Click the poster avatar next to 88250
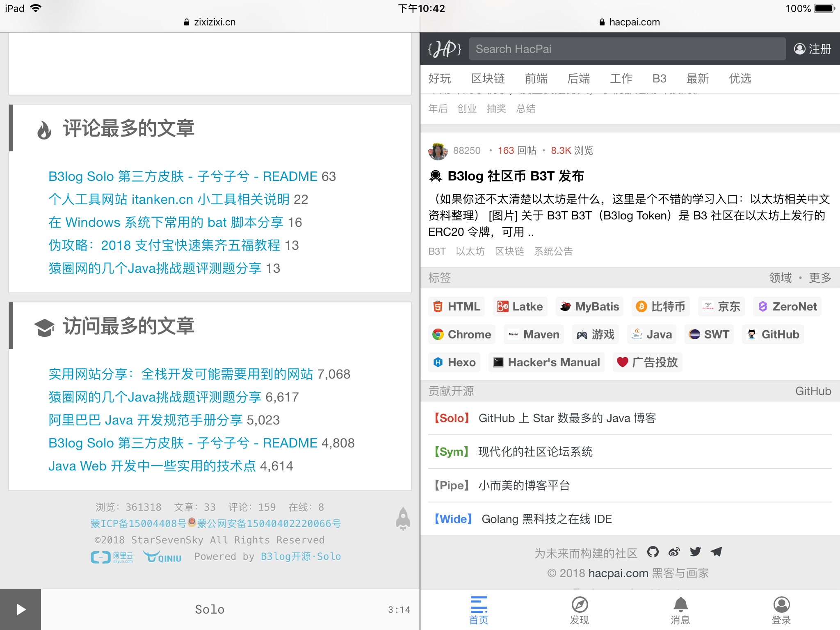The image size is (840, 630). click(438, 151)
